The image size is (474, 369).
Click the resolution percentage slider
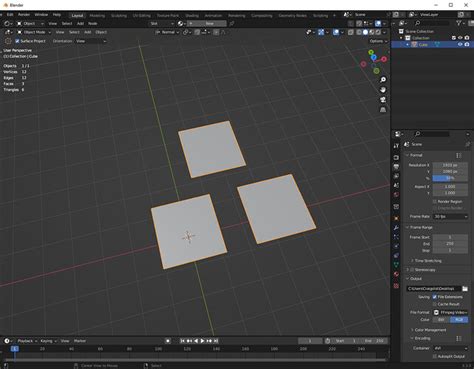pyautogui.click(x=450, y=178)
